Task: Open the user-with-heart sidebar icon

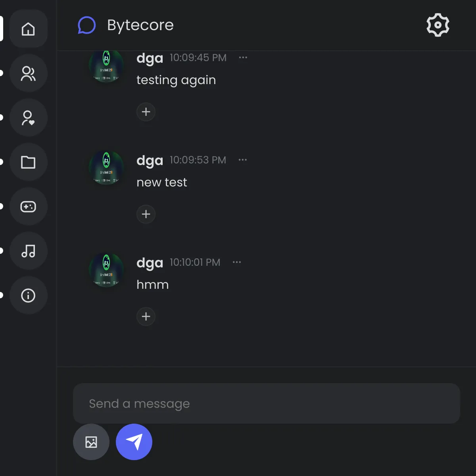Action: (x=28, y=118)
